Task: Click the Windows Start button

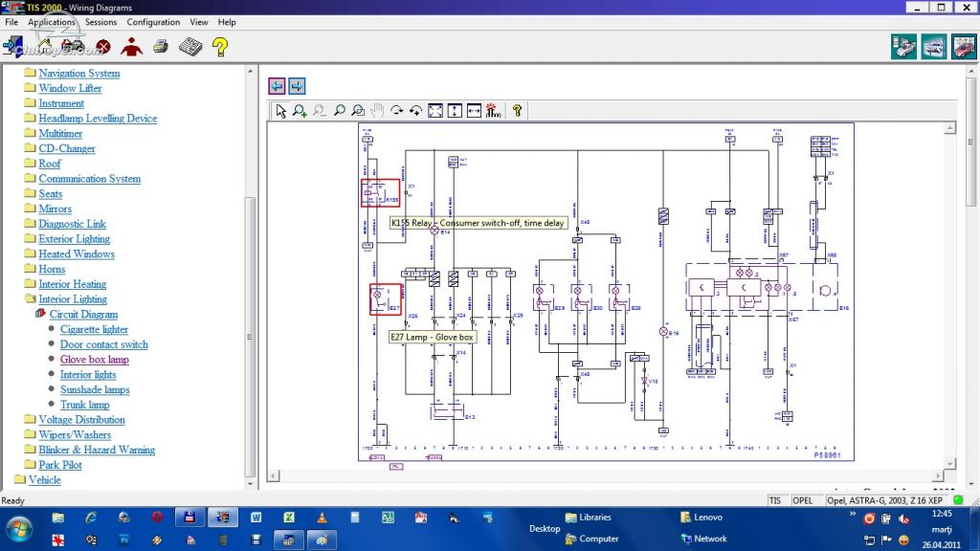Action: (19, 528)
